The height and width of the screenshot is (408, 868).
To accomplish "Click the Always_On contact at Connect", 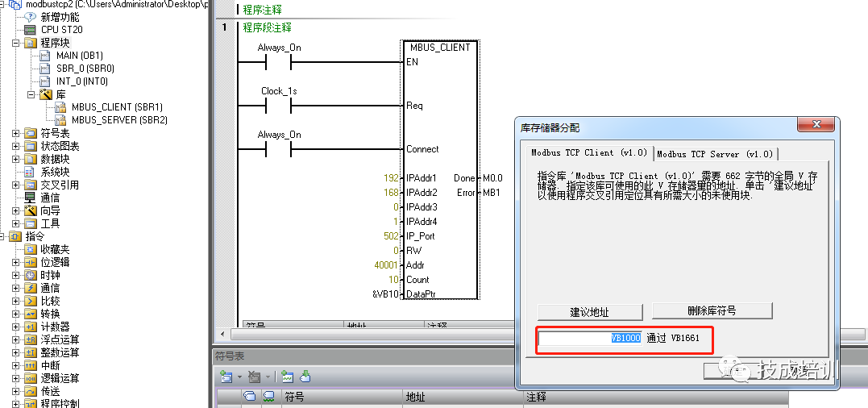I will (x=278, y=149).
